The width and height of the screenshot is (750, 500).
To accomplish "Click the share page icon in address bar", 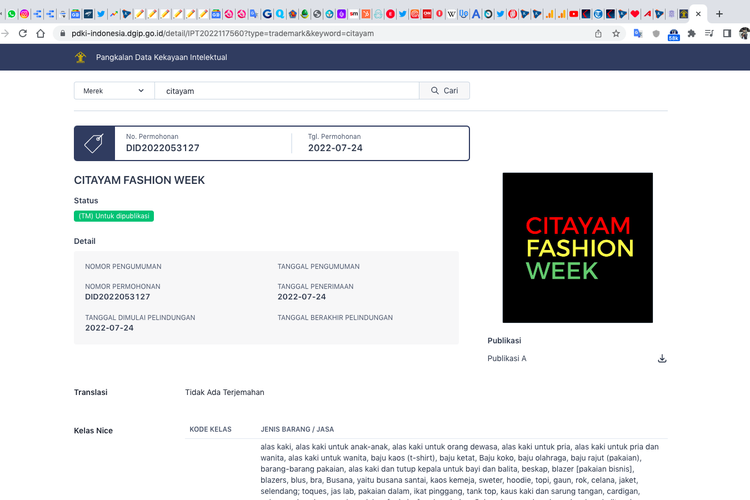I will pos(598,33).
